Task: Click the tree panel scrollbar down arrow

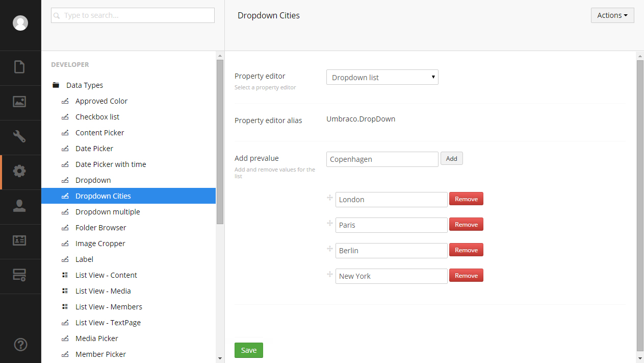Action: 220,358
